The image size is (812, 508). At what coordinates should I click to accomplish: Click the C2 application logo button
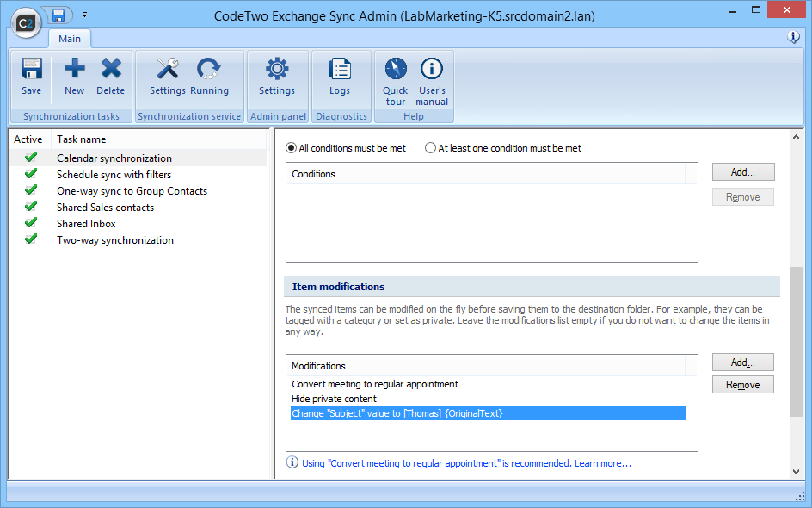(x=26, y=22)
